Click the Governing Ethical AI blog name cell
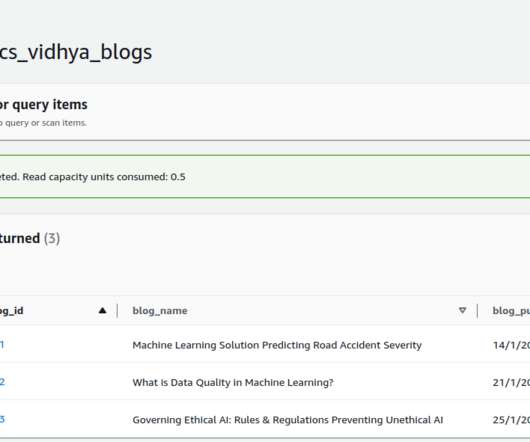 [288, 420]
